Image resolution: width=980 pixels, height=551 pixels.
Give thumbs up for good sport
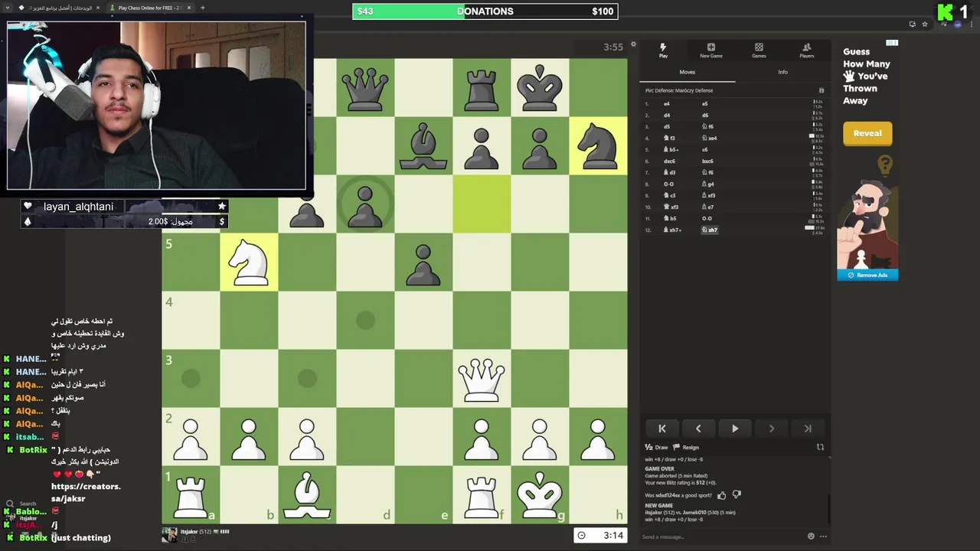coord(721,495)
